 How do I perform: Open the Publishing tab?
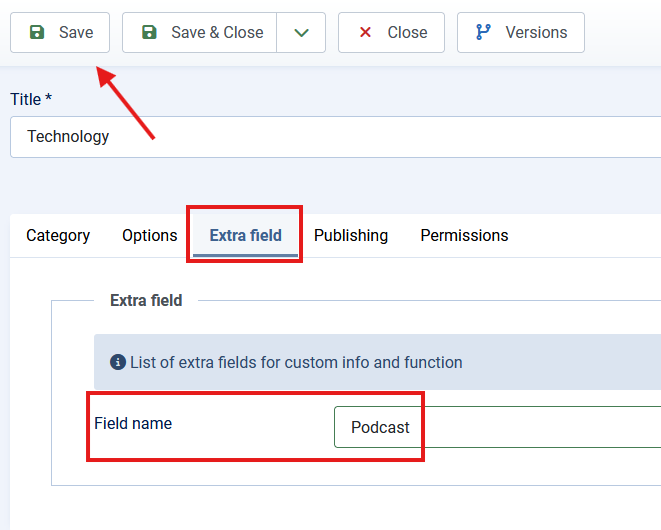(351, 236)
